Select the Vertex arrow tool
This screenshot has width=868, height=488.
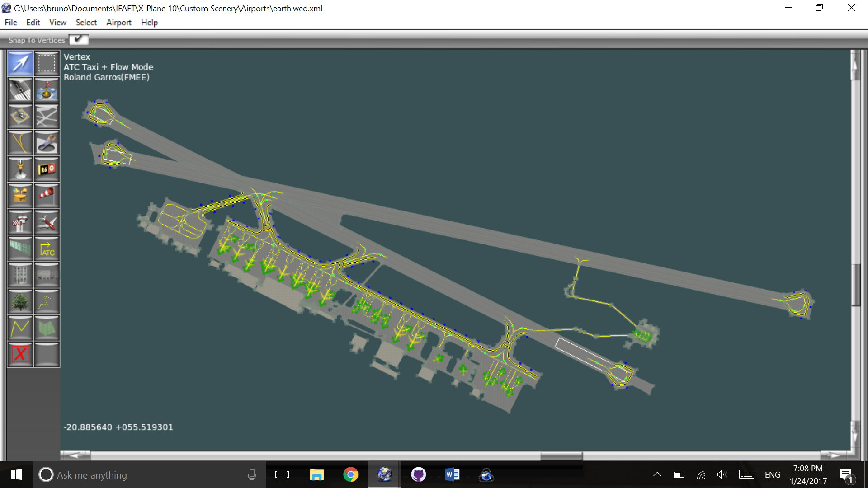click(20, 63)
